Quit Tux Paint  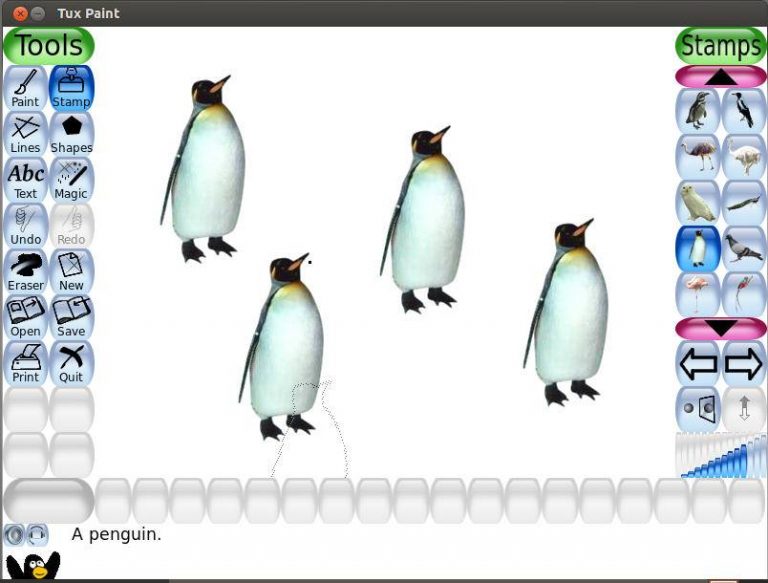pyautogui.click(x=72, y=363)
